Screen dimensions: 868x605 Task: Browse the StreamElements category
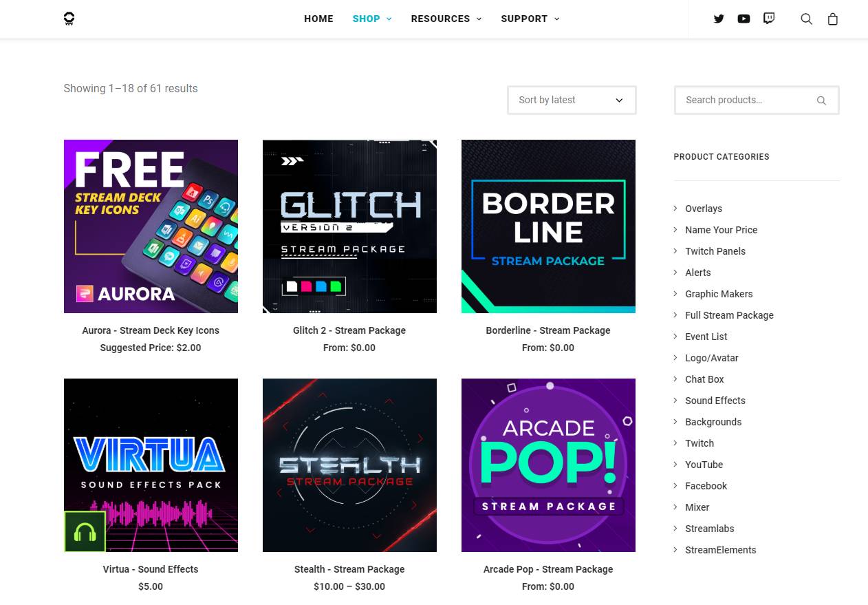tap(721, 550)
